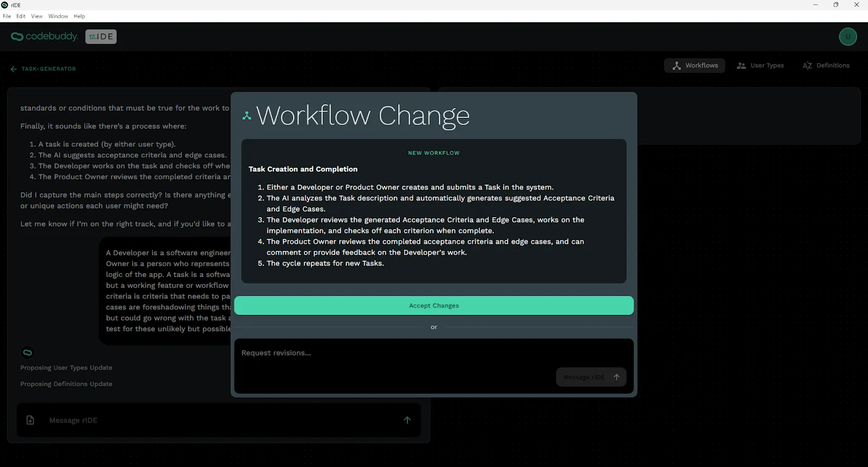Click the workflow icon beside Workflow Change title

pos(247,116)
